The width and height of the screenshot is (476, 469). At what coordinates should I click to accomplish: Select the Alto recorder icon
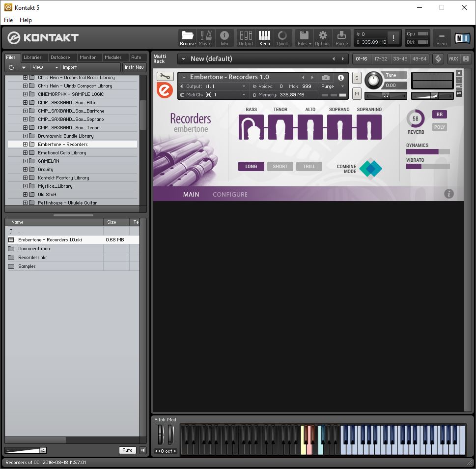[310, 127]
